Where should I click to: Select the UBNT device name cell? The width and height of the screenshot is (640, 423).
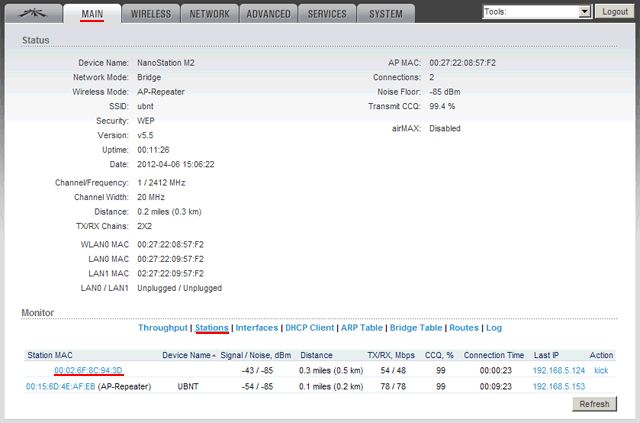coord(188,386)
